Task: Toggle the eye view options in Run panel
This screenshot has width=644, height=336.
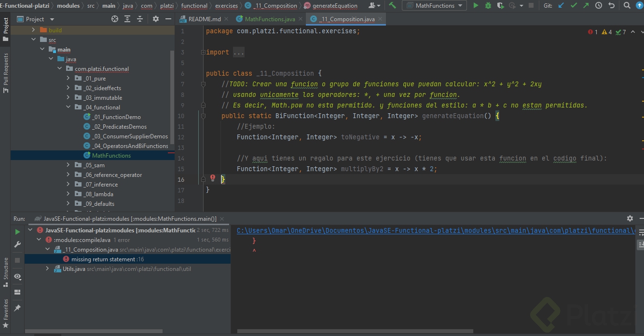Action: click(17, 276)
